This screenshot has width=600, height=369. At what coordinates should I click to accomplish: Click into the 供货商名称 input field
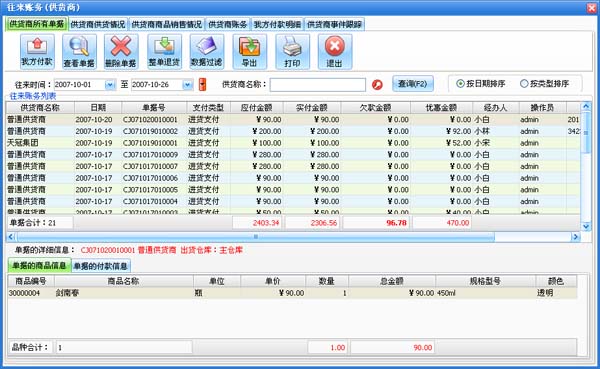318,85
